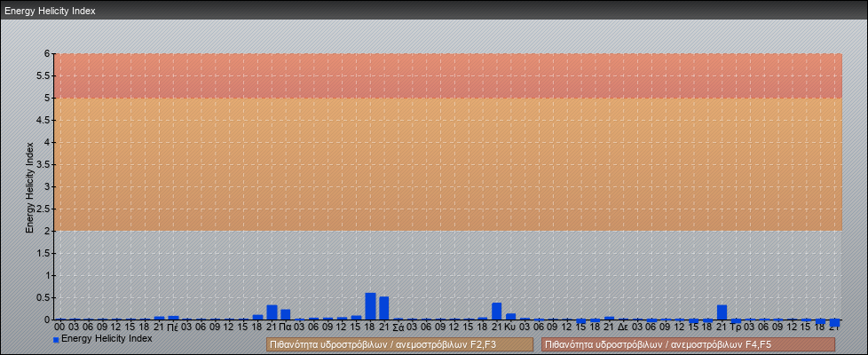
Task: Click the 3.5 value on the y-axis
Action: tap(43, 164)
